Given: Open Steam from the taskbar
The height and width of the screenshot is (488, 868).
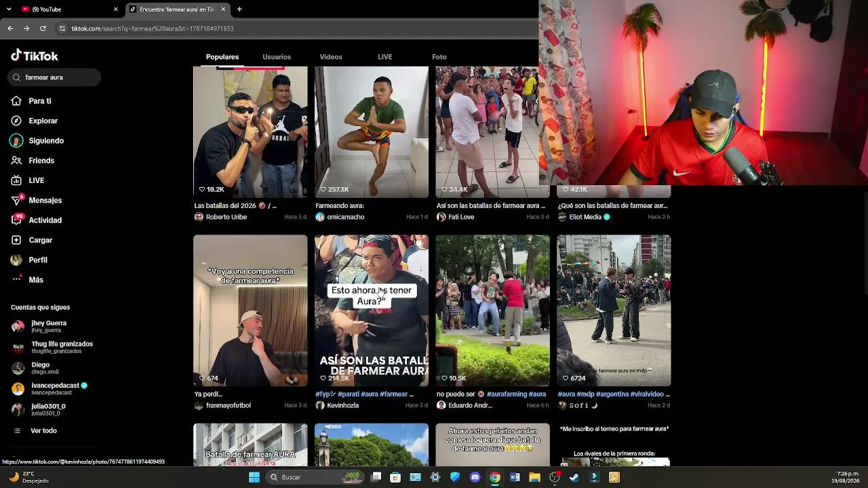Looking at the screenshot, I should coord(574,477).
